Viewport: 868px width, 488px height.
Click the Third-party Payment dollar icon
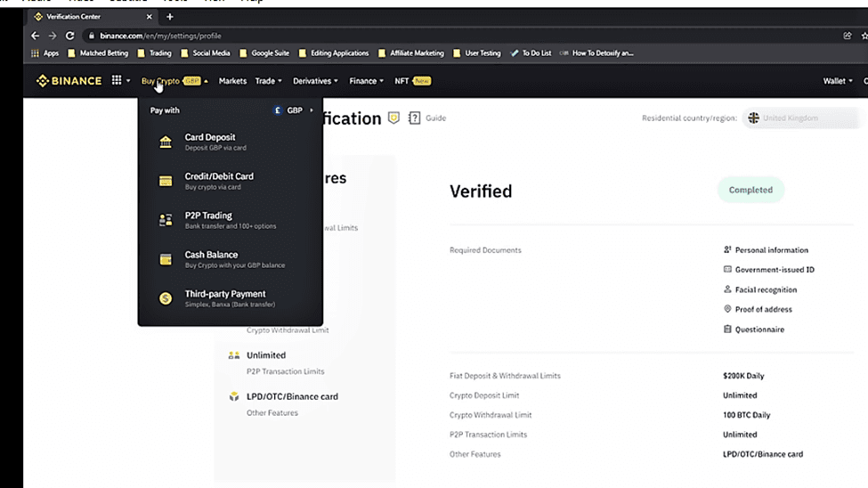(166, 298)
